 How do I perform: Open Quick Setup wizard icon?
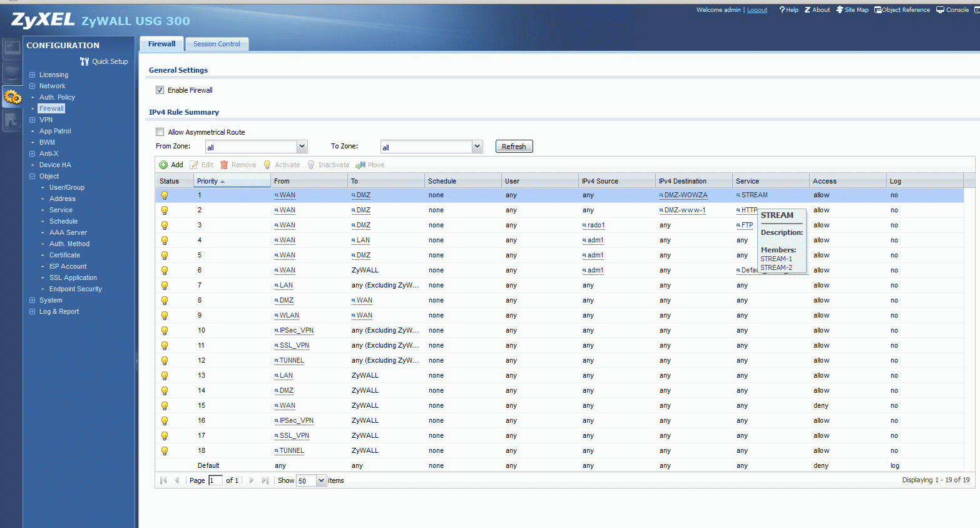pyautogui.click(x=84, y=61)
